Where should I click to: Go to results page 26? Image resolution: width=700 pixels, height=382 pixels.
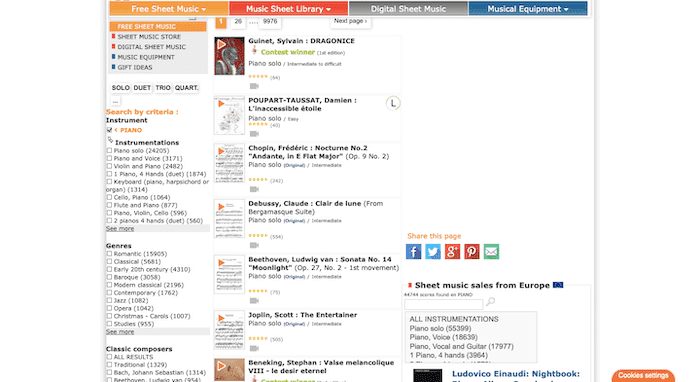point(238,21)
